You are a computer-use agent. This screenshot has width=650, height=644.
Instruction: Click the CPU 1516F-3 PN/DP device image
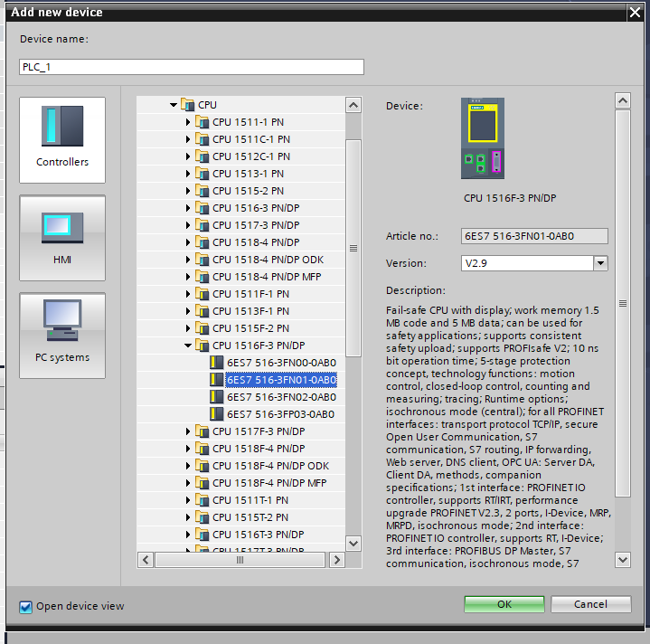pyautogui.click(x=483, y=138)
